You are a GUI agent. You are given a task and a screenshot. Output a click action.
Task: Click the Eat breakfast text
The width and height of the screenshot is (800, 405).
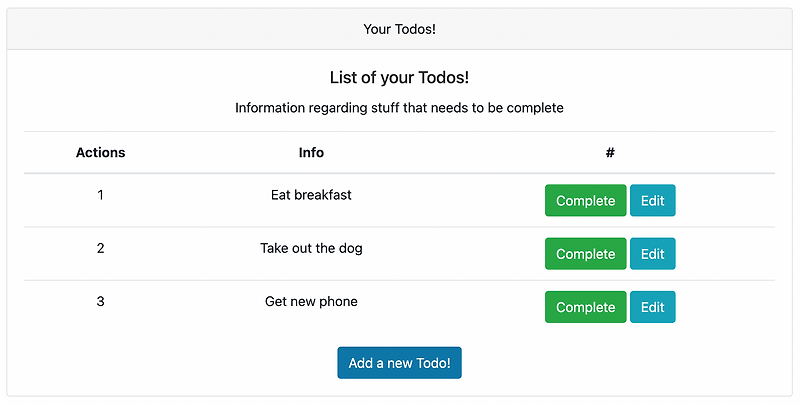(x=311, y=195)
